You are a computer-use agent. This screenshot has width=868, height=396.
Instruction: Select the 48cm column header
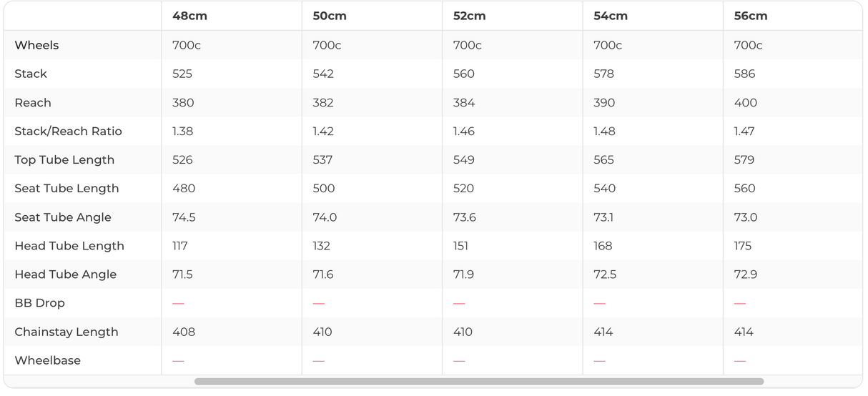tap(189, 16)
